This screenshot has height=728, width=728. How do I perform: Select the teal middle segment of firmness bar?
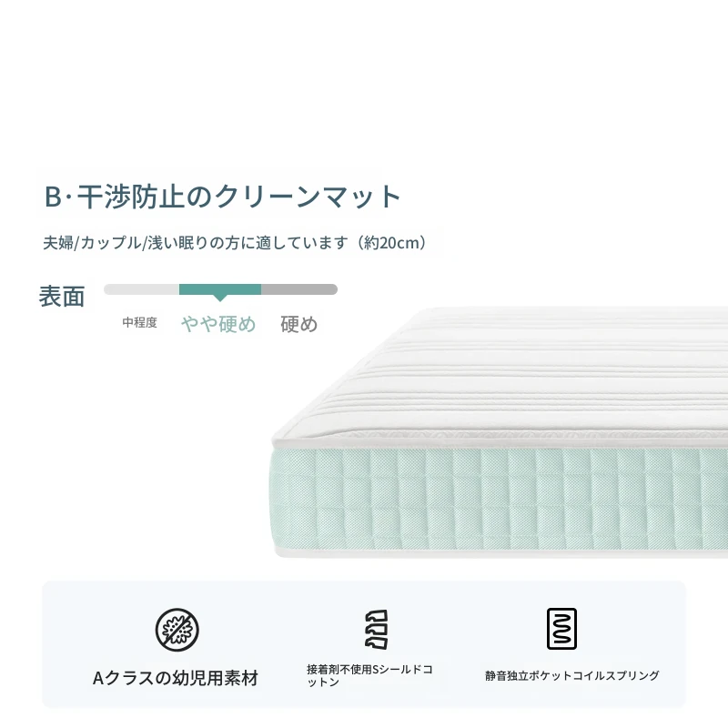(x=220, y=289)
